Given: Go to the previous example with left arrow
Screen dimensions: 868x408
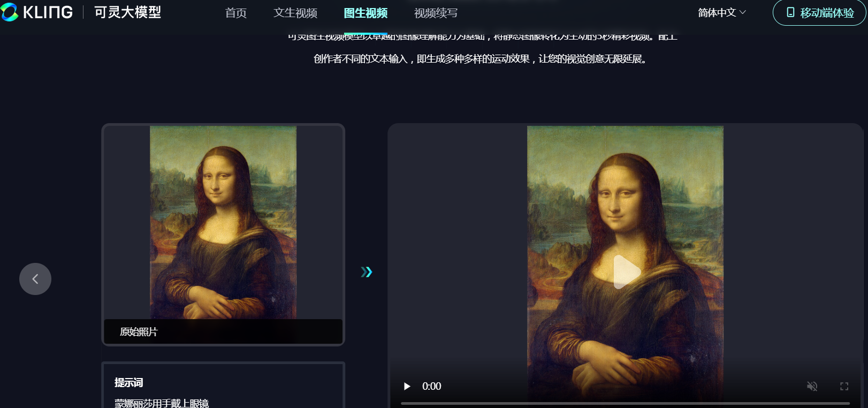Looking at the screenshot, I should coord(35,279).
